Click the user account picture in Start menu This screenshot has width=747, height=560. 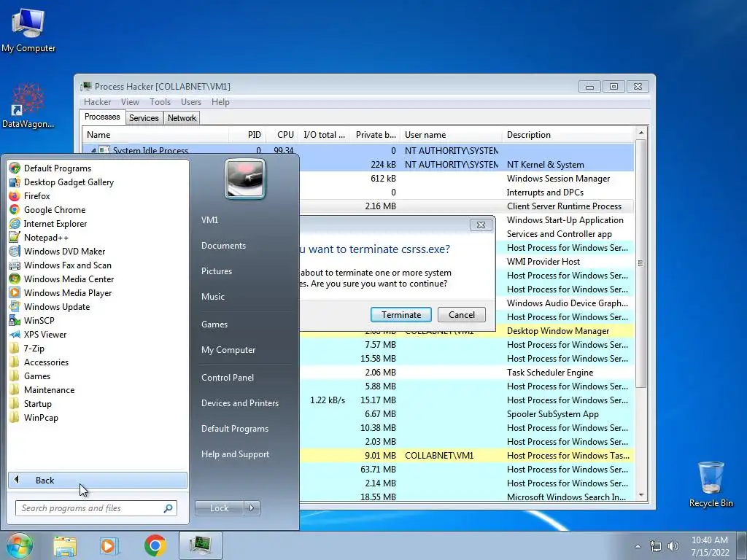245,179
